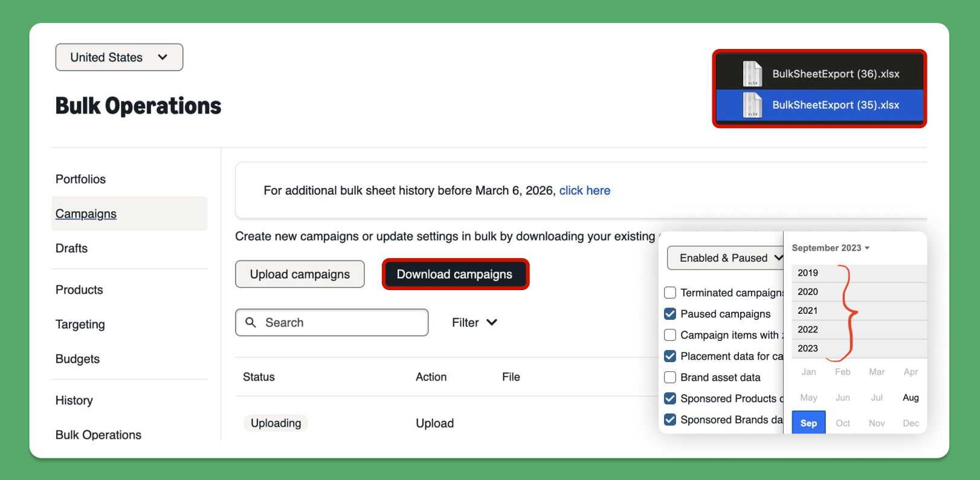The image size is (980, 480).
Task: Open Products in the sidebar
Action: 79,290
